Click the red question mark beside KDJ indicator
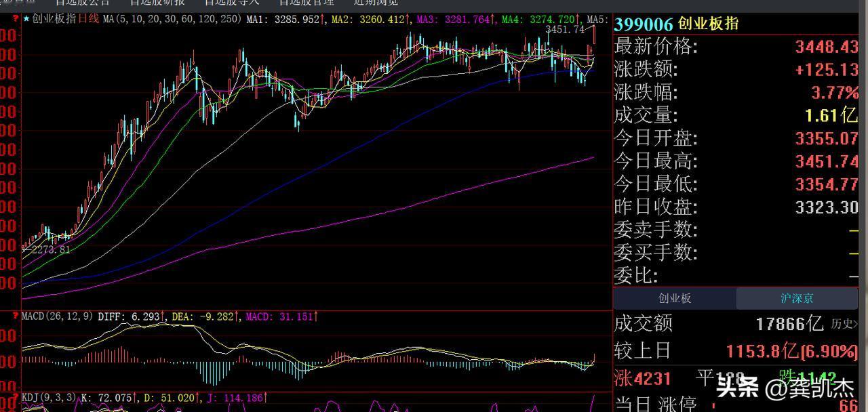This screenshot has height=412, width=868. [16, 397]
